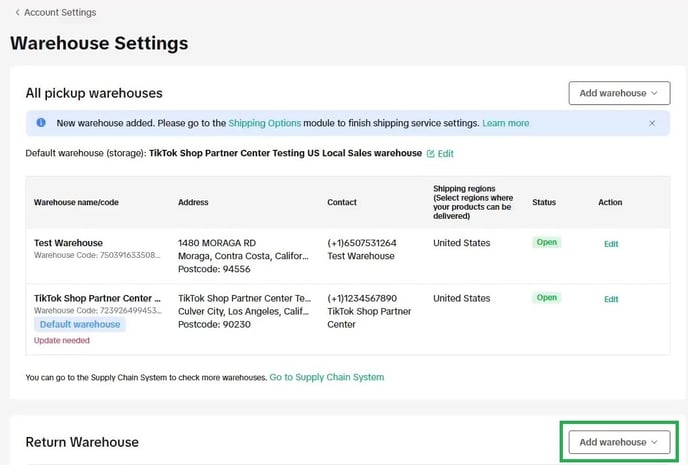Dismiss the new warehouse added notification
Screen dimensions: 688x465
pos(652,123)
